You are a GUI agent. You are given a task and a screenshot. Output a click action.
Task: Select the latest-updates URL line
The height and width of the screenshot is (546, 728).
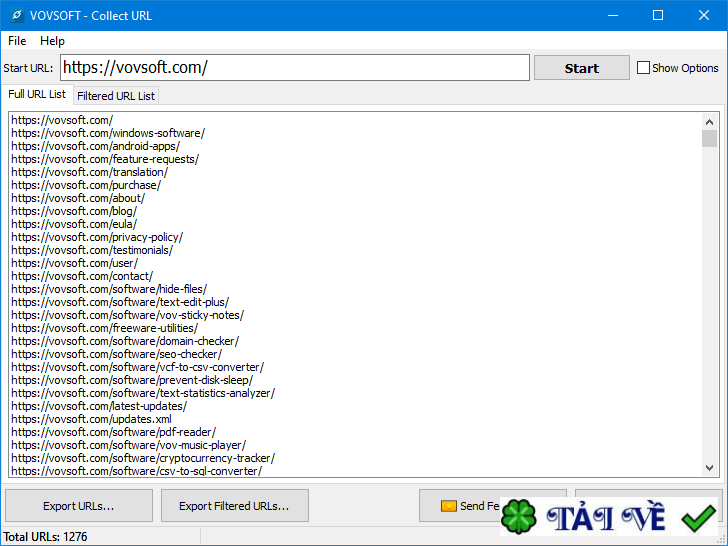tap(99, 406)
